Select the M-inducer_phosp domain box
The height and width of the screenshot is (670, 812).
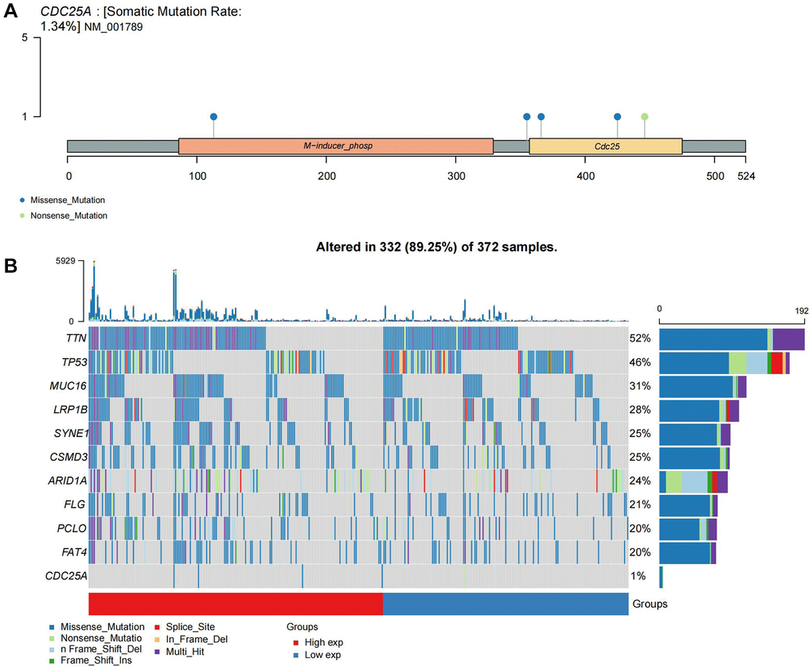(336, 146)
